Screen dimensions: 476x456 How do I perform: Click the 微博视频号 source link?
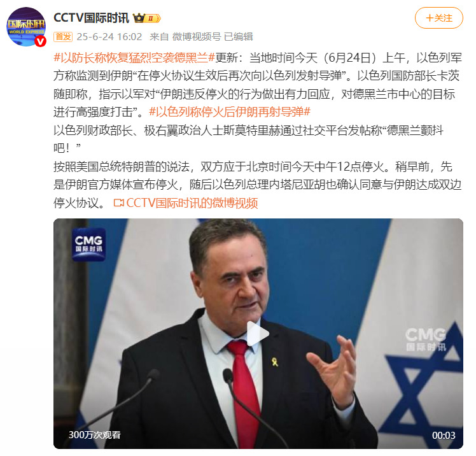(197, 37)
